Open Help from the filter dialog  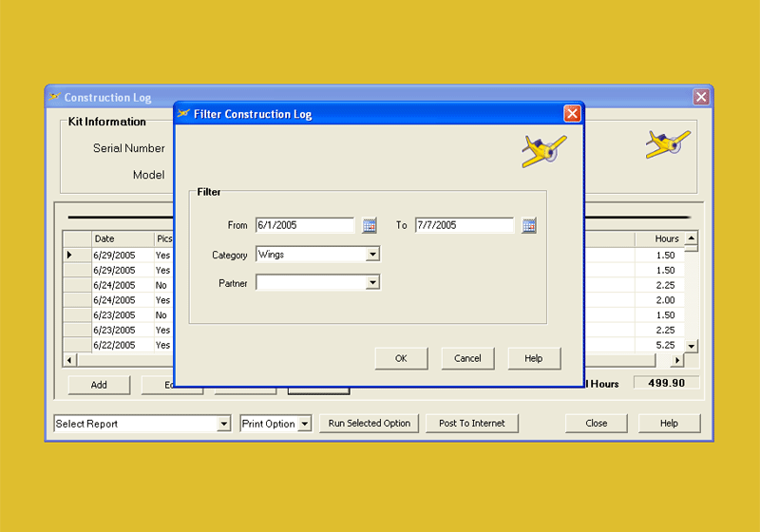(533, 358)
